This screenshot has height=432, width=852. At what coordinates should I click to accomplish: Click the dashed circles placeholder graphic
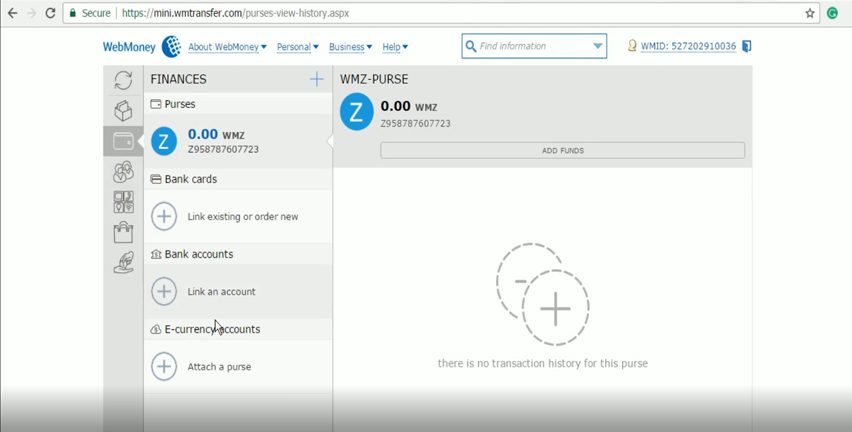[x=542, y=294]
